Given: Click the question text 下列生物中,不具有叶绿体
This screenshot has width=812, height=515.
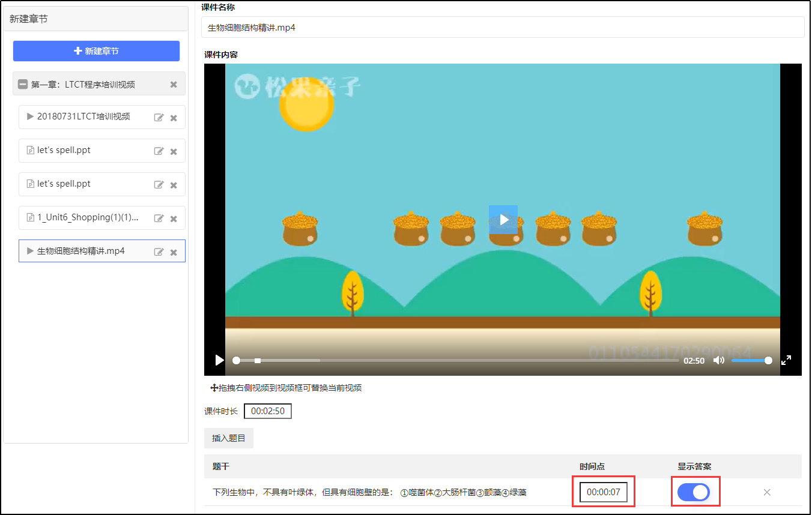Looking at the screenshot, I should point(369,492).
